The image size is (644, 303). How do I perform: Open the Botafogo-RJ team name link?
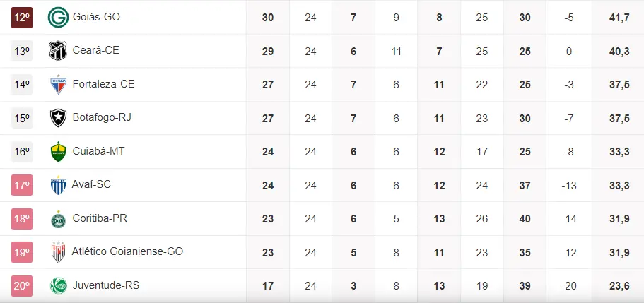(102, 118)
